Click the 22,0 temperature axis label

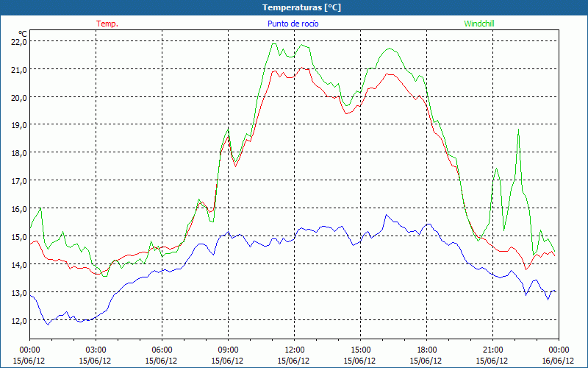tap(19, 42)
